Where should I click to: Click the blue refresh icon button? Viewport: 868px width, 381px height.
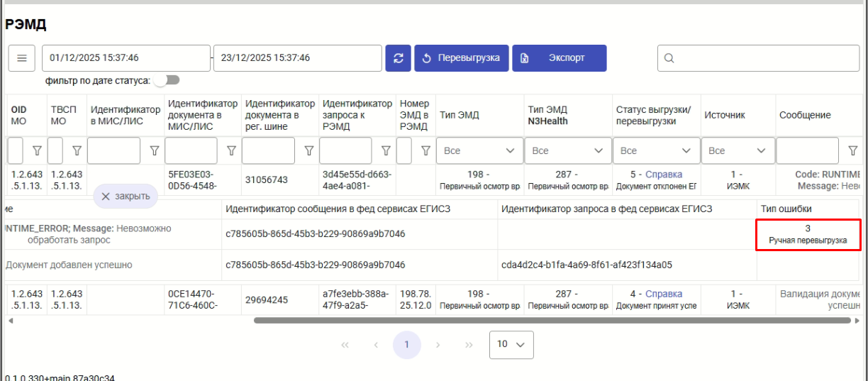pyautogui.click(x=398, y=58)
